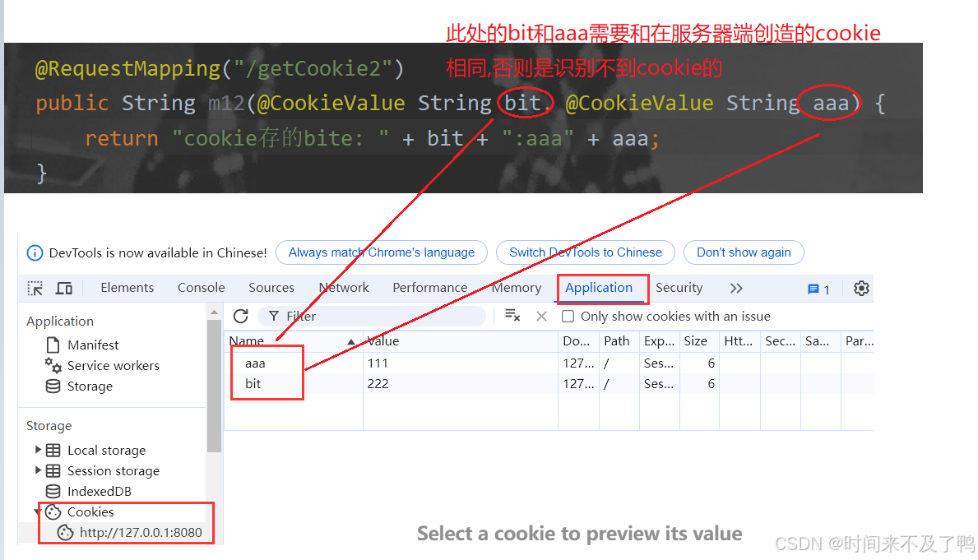
Task: Delete selected cookie with X icon
Action: tap(541, 316)
